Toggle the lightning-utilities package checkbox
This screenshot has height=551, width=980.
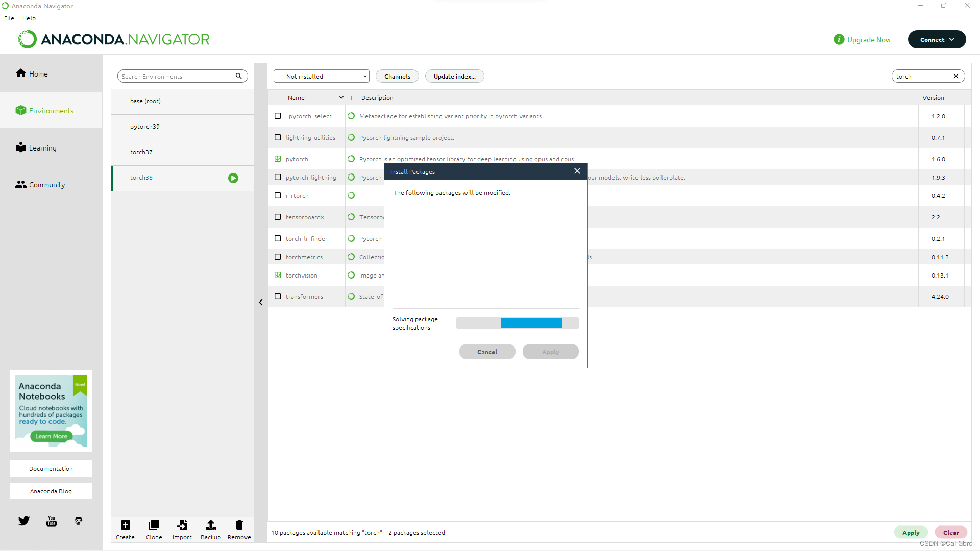pyautogui.click(x=278, y=137)
